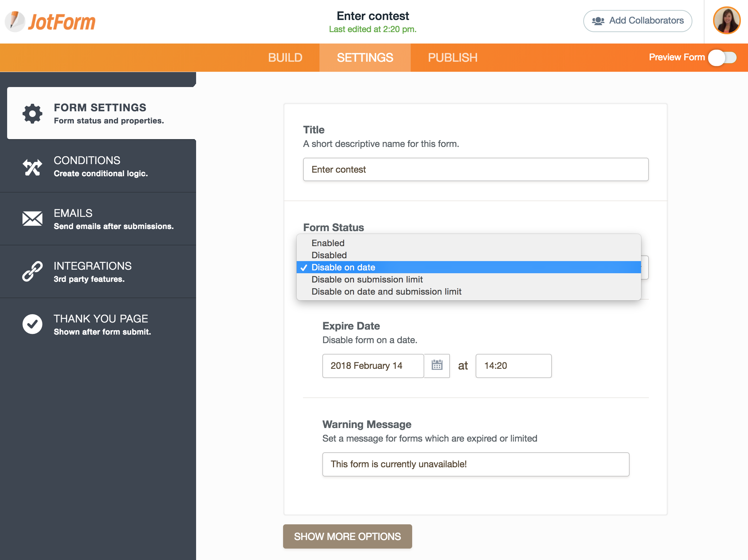
Task: Click the Integrations chain-link icon
Action: pos(32,271)
